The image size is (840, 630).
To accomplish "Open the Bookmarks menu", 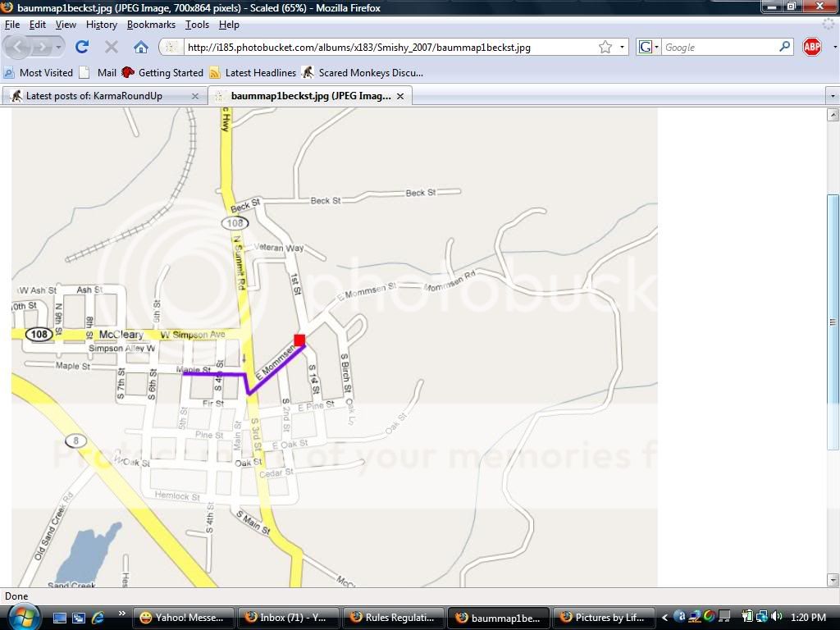I will coord(151,25).
